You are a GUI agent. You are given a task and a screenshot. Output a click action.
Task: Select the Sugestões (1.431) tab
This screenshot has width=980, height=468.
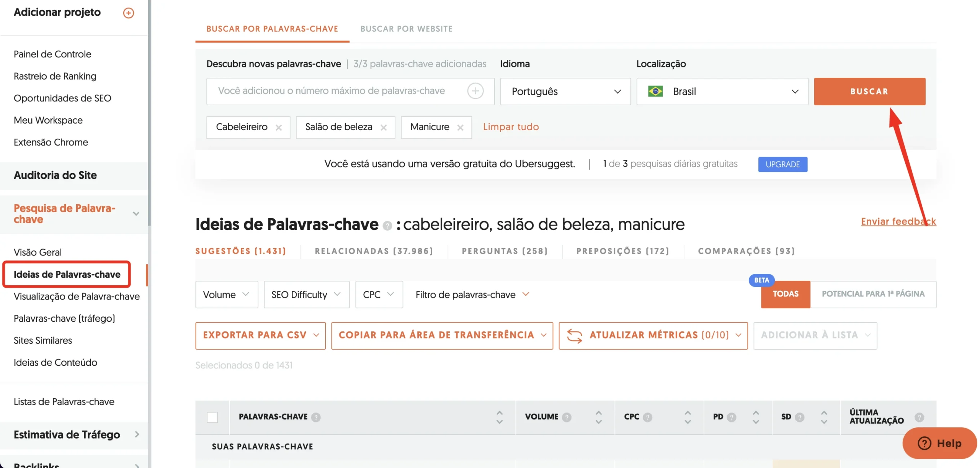[x=240, y=251]
